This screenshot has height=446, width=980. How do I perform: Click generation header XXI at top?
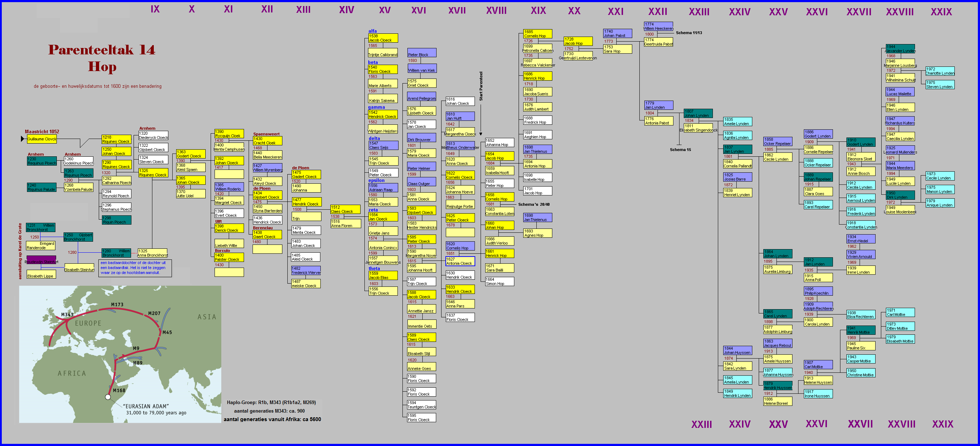[616, 11]
